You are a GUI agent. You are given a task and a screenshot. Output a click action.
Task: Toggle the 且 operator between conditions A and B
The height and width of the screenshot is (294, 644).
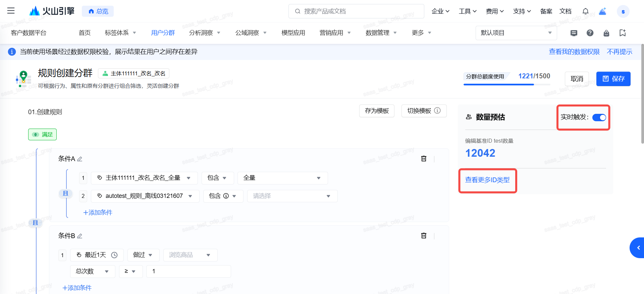click(x=35, y=223)
